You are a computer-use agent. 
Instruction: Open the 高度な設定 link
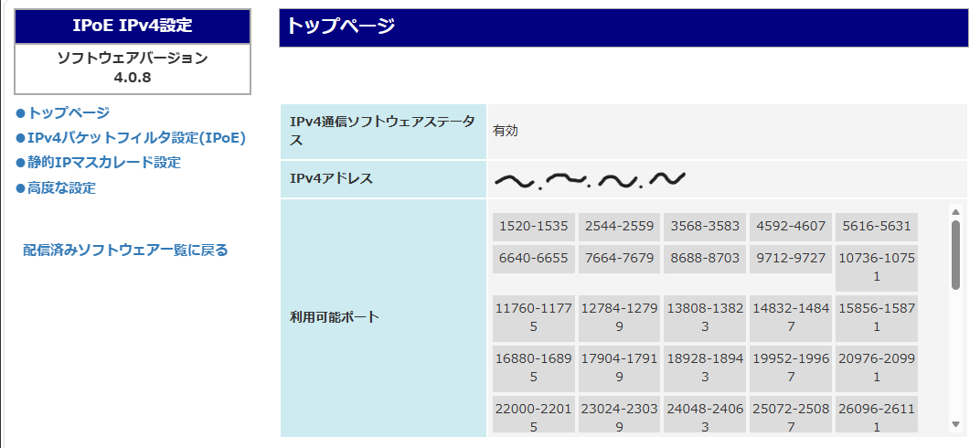coord(61,187)
